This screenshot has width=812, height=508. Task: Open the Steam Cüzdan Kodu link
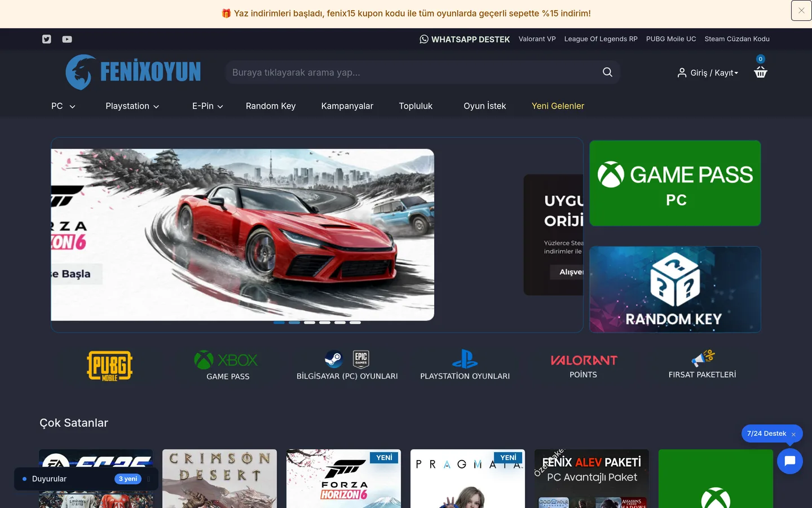737,39
